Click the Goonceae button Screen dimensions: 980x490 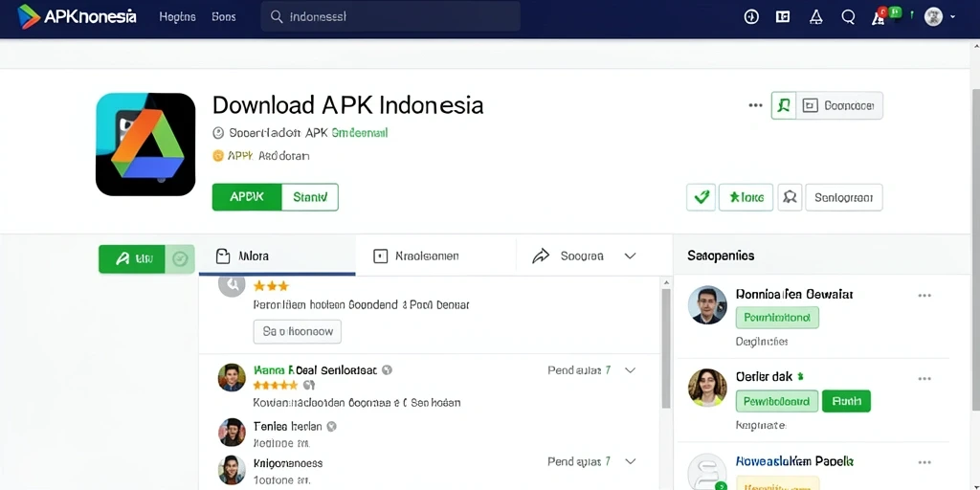coord(838,105)
